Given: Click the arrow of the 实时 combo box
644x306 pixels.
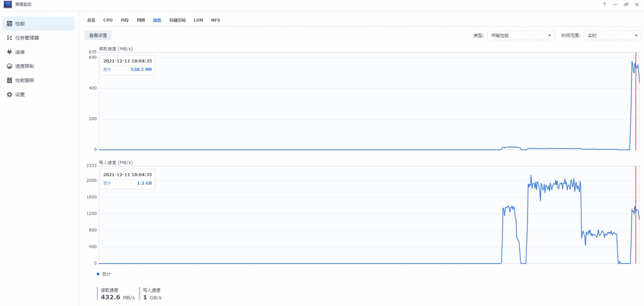Looking at the screenshot, I should click(x=636, y=35).
